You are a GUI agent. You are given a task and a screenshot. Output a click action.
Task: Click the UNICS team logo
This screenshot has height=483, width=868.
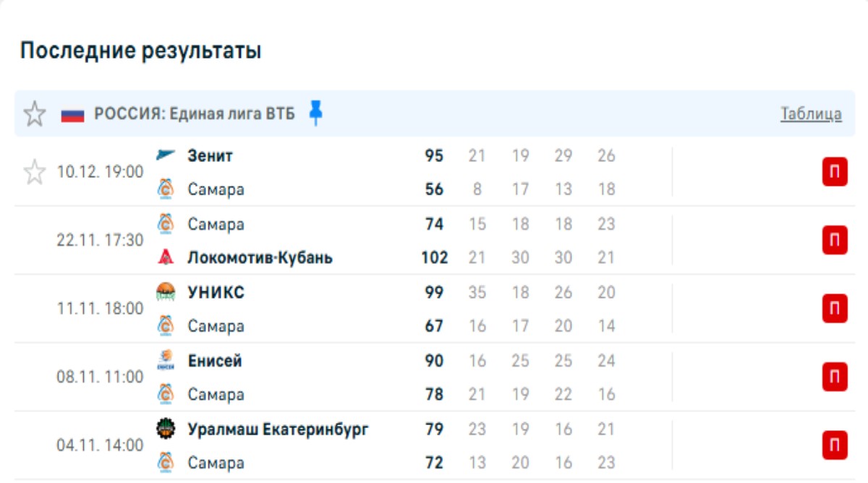pos(166,292)
